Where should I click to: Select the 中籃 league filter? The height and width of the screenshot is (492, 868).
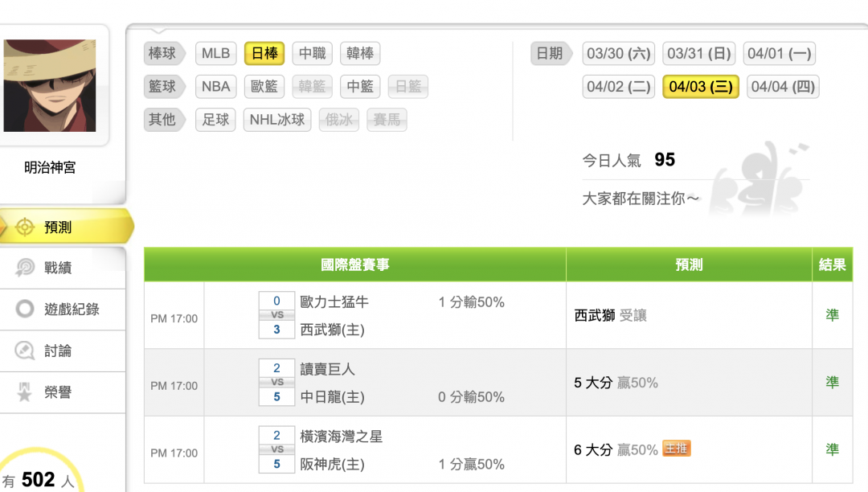(360, 86)
